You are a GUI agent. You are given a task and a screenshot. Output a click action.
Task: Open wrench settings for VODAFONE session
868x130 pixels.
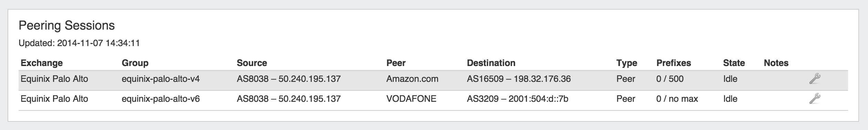pyautogui.click(x=815, y=99)
